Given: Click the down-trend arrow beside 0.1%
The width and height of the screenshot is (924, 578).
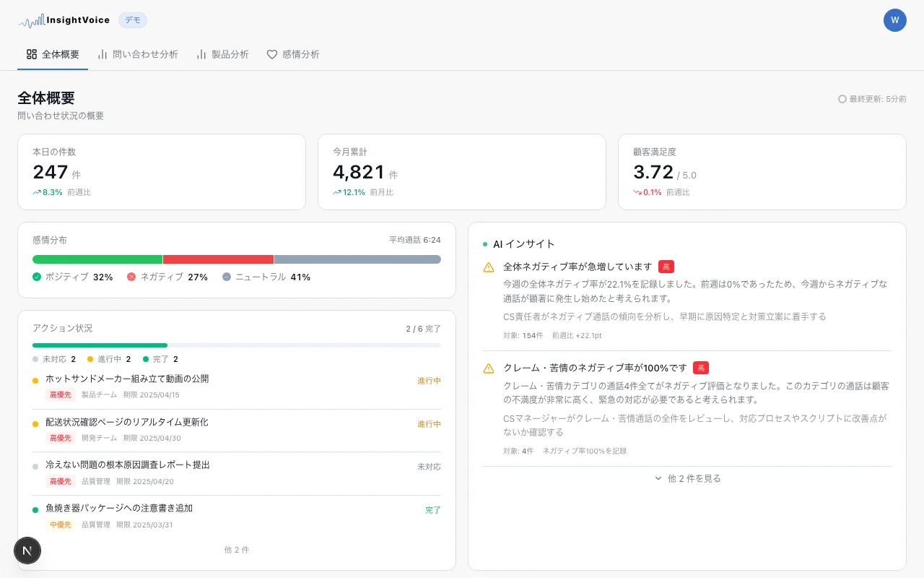Looking at the screenshot, I should (x=637, y=192).
